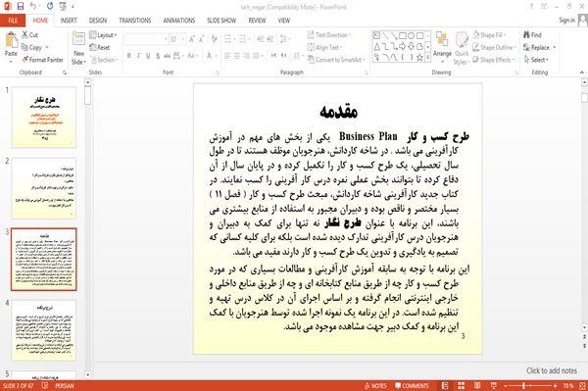Open the Layout dropdown

103,35
